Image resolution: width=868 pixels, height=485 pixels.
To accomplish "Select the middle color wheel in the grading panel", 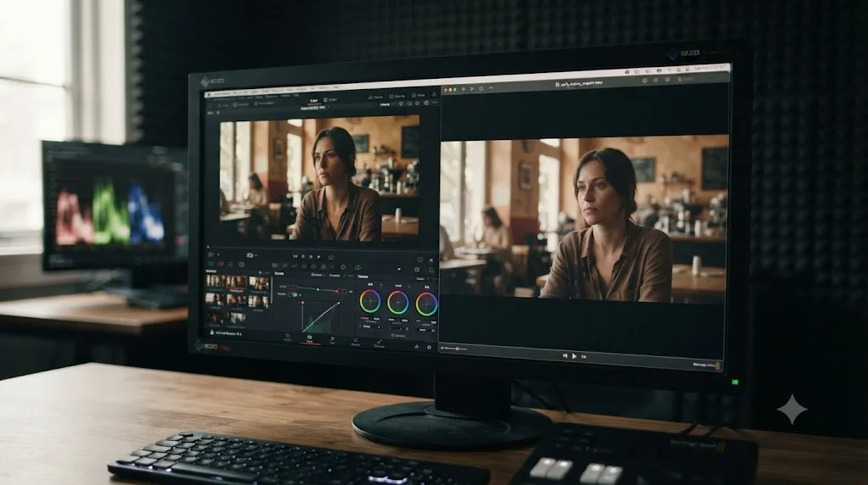I will point(398,303).
